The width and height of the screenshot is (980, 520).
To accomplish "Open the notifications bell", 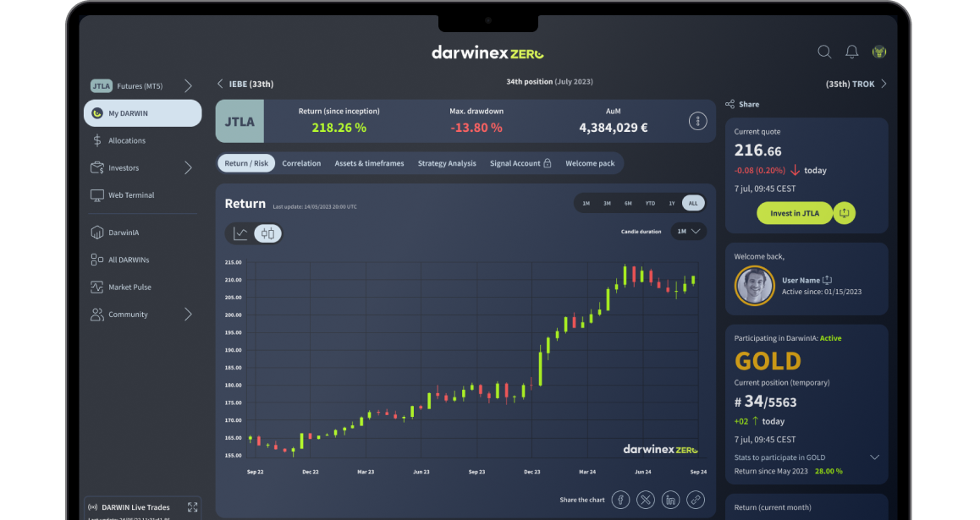I will click(852, 52).
